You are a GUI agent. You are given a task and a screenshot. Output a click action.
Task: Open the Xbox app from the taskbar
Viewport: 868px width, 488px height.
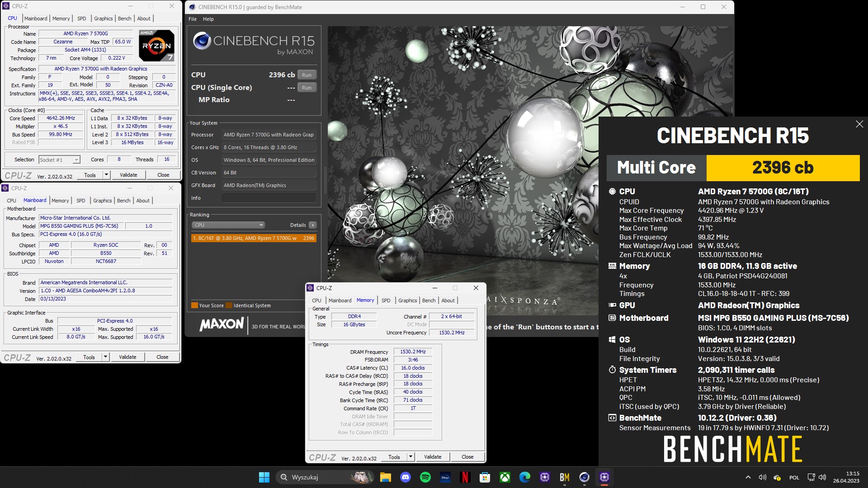coord(505,477)
